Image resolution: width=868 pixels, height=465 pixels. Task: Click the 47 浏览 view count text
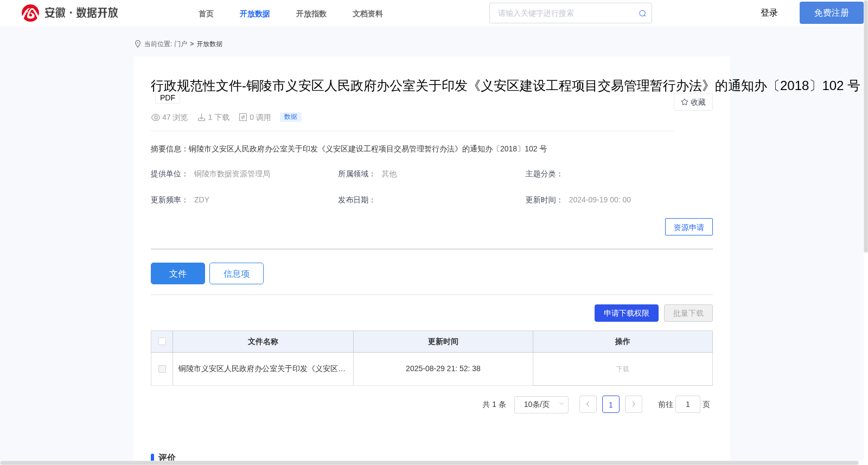pos(175,117)
